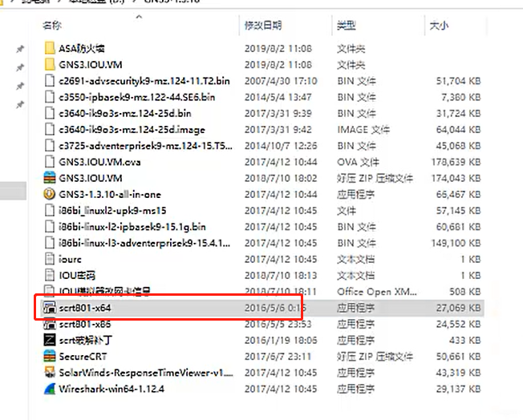Click the IMAGE 文件 type cell
This screenshot has width=523, height=420.
(363, 130)
